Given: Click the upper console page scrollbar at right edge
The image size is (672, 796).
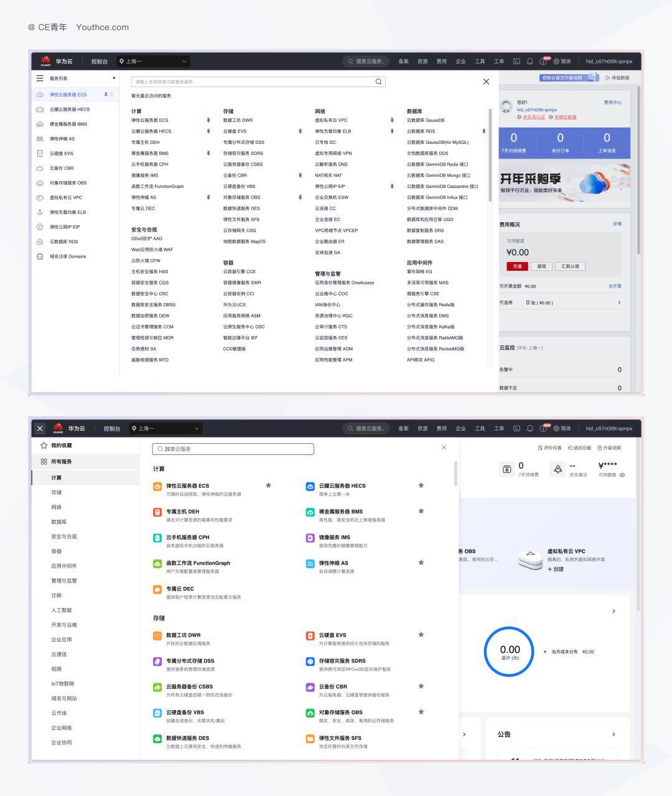Looking at the screenshot, I should click(x=638, y=171).
